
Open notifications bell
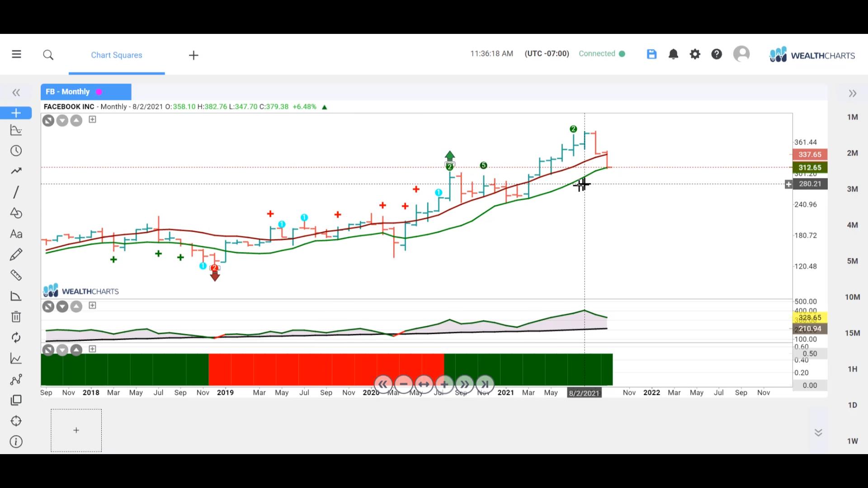673,54
